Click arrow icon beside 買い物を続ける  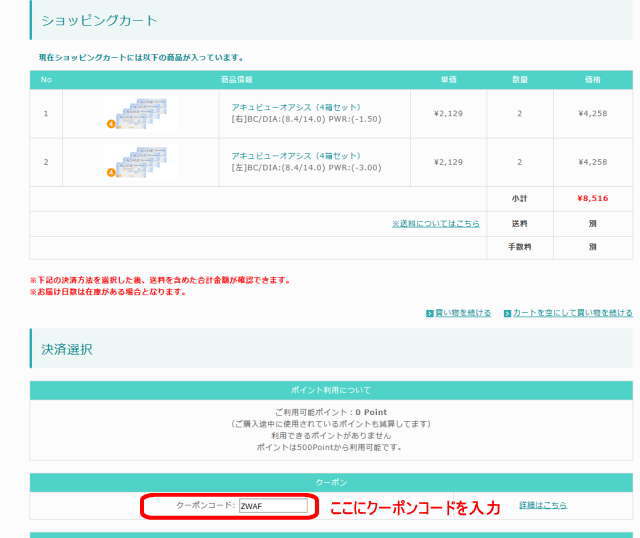(x=429, y=313)
